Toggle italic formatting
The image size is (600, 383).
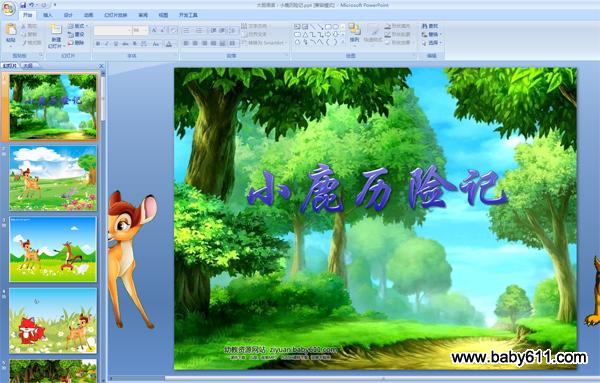[107, 44]
